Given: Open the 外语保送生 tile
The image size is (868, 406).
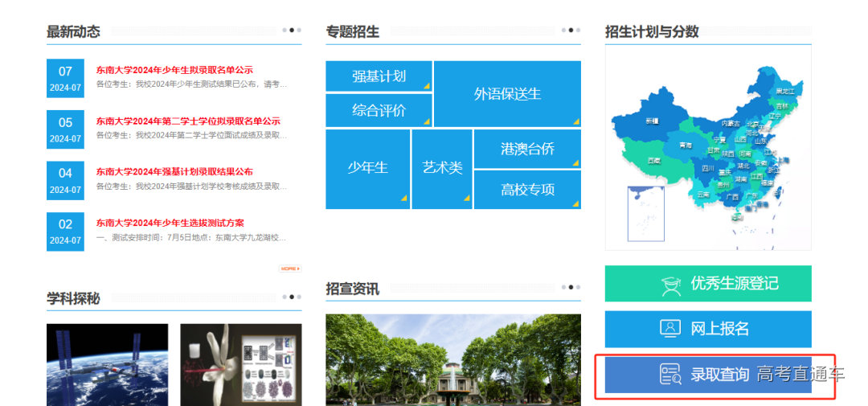Looking at the screenshot, I should (x=507, y=94).
